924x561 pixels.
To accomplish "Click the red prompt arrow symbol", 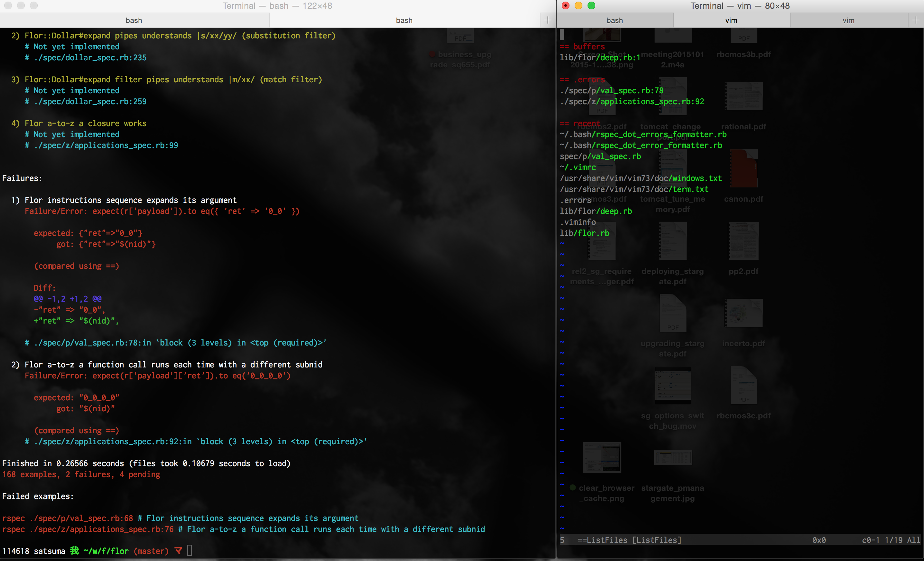I will coord(179,550).
